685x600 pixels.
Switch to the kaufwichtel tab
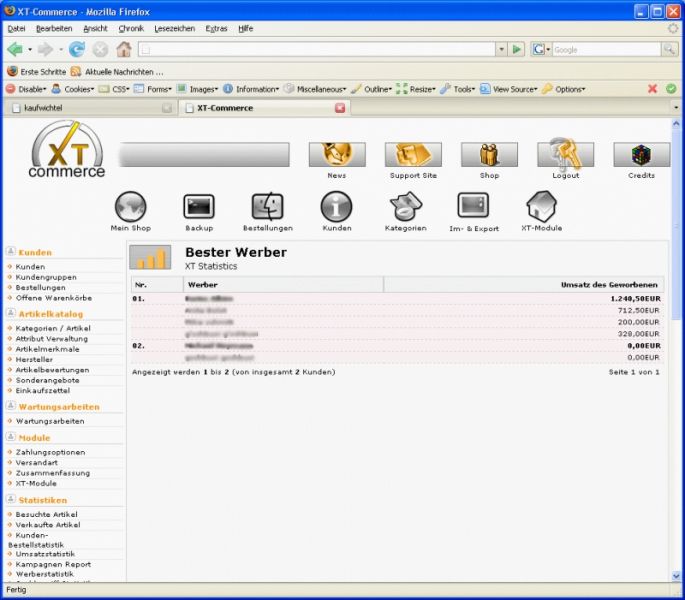pyautogui.click(x=90, y=108)
